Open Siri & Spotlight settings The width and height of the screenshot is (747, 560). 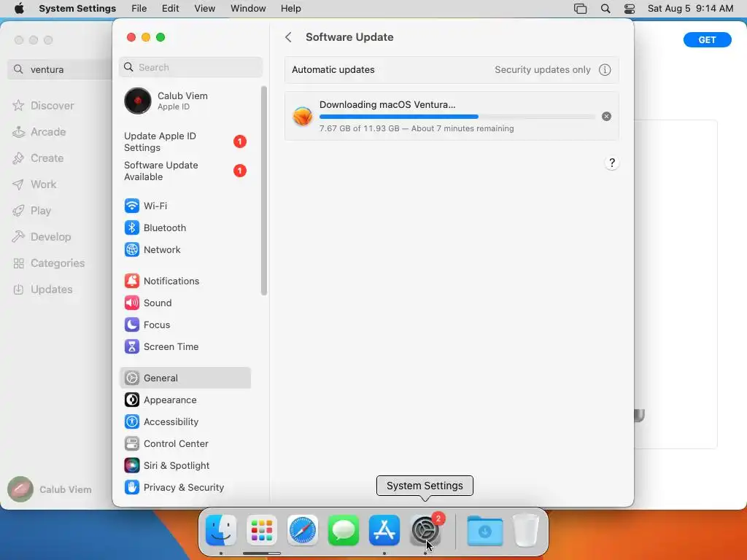pyautogui.click(x=185, y=466)
